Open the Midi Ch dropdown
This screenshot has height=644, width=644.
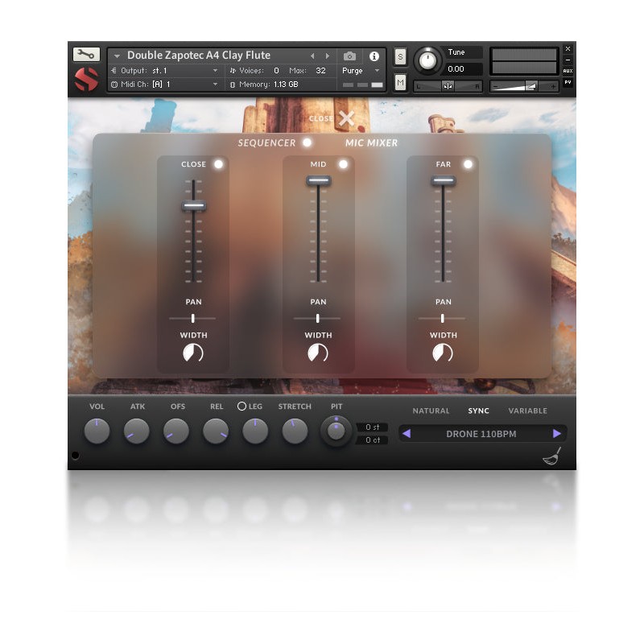click(215, 85)
